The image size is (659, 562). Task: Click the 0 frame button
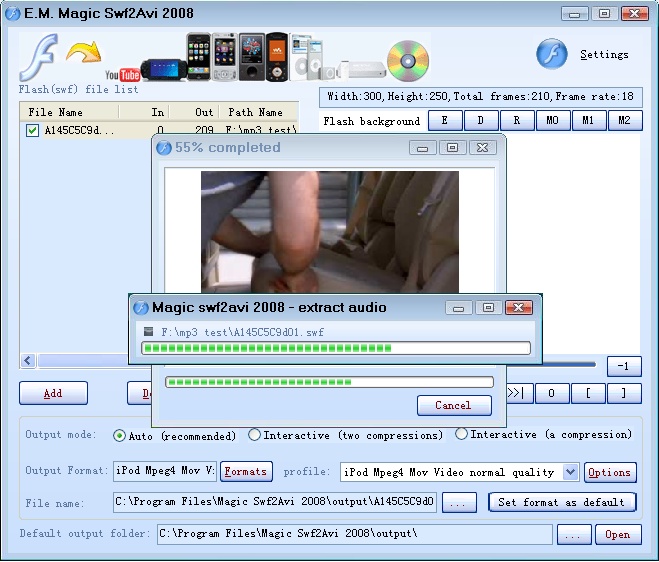pyautogui.click(x=551, y=393)
